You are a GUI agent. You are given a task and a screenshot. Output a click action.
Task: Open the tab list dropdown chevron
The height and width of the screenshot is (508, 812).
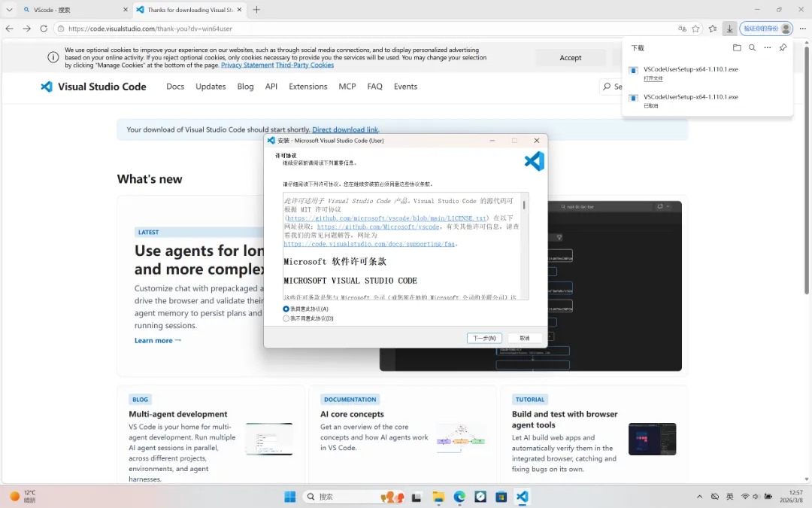[9, 9]
